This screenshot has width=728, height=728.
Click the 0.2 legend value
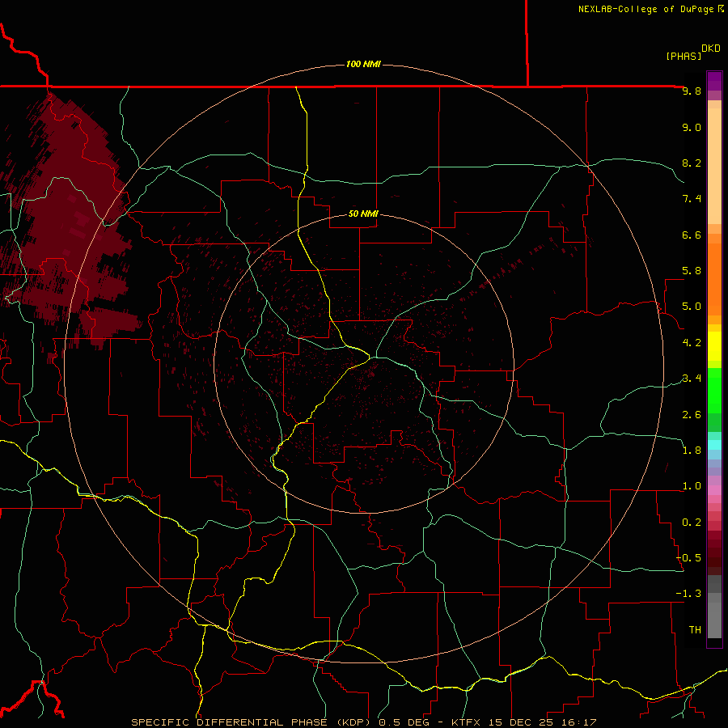click(x=692, y=523)
